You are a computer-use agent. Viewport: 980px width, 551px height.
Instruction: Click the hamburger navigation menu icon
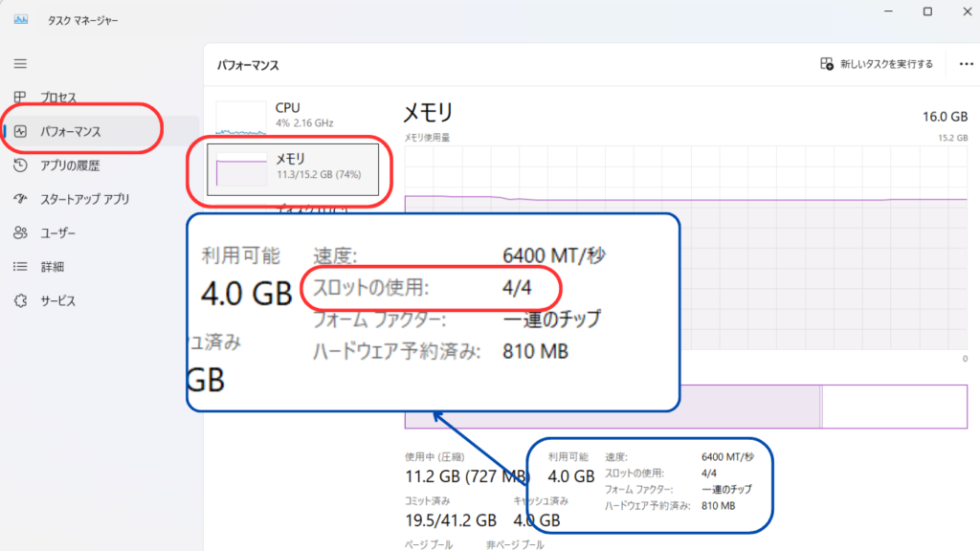[20, 63]
